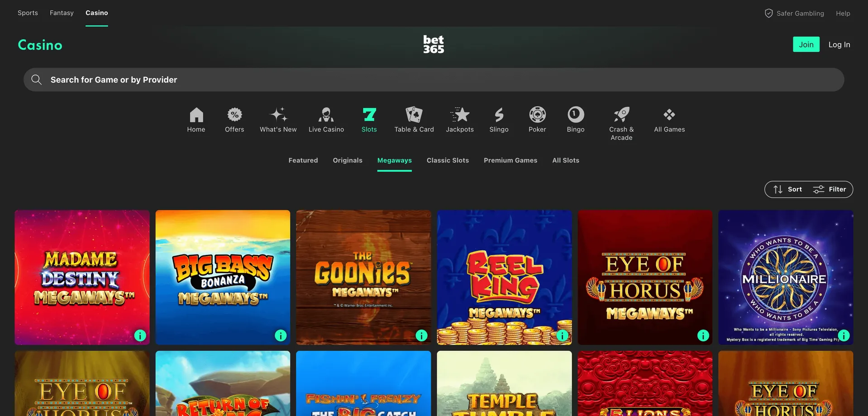Open the Sort options
This screenshot has width=868, height=416.
point(787,189)
